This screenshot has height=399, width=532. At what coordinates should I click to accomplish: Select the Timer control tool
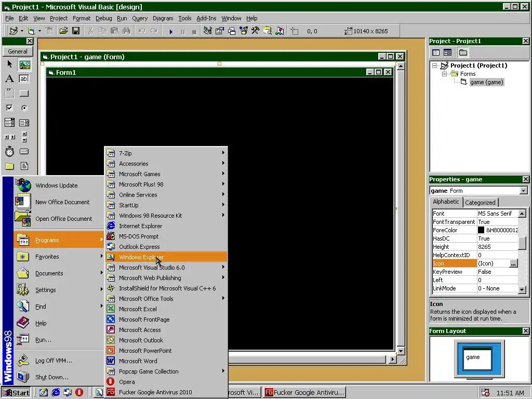(9, 151)
